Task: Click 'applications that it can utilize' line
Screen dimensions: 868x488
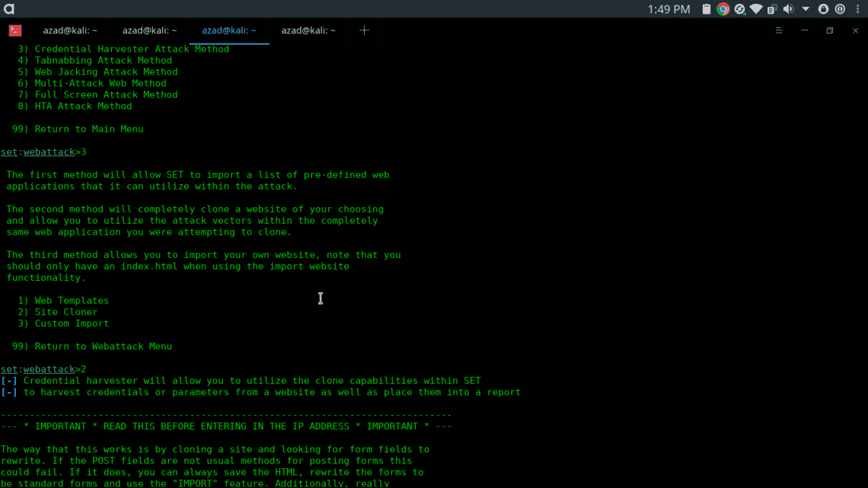Action: point(152,187)
